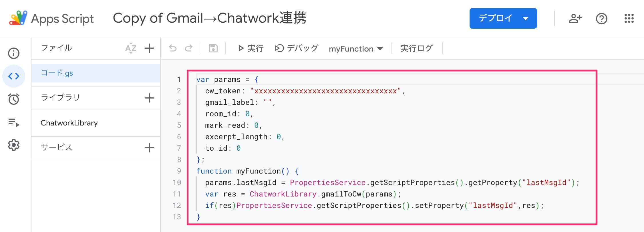Select the Editor code icon in sidebar

(14, 76)
